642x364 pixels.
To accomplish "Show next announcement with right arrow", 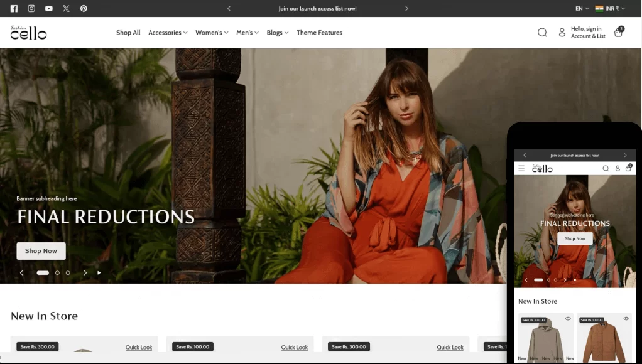I will point(406,9).
